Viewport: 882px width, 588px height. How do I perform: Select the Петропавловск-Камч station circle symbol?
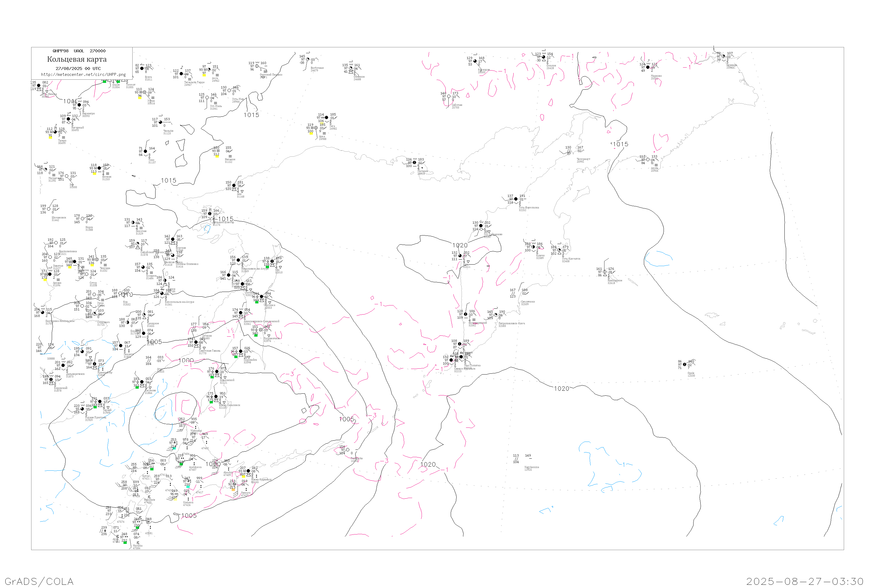tap(496, 315)
